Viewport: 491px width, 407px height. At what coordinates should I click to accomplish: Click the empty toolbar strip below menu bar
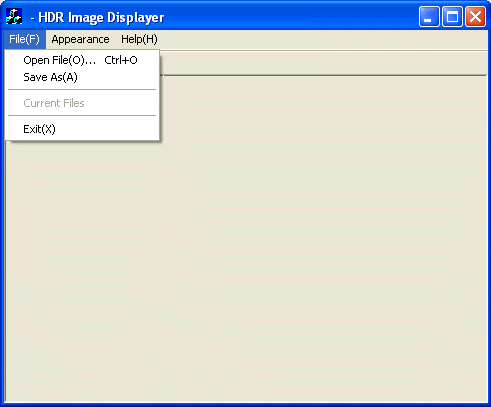tap(323, 63)
